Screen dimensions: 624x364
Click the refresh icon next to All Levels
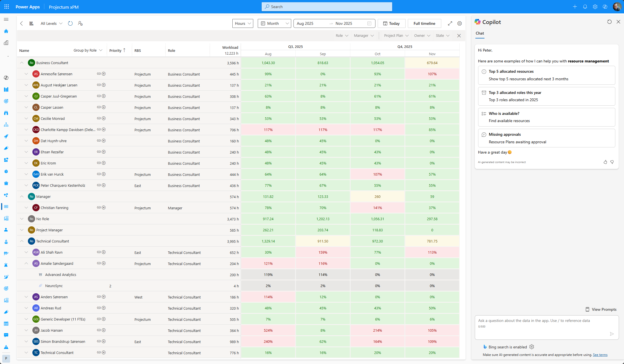tap(70, 23)
